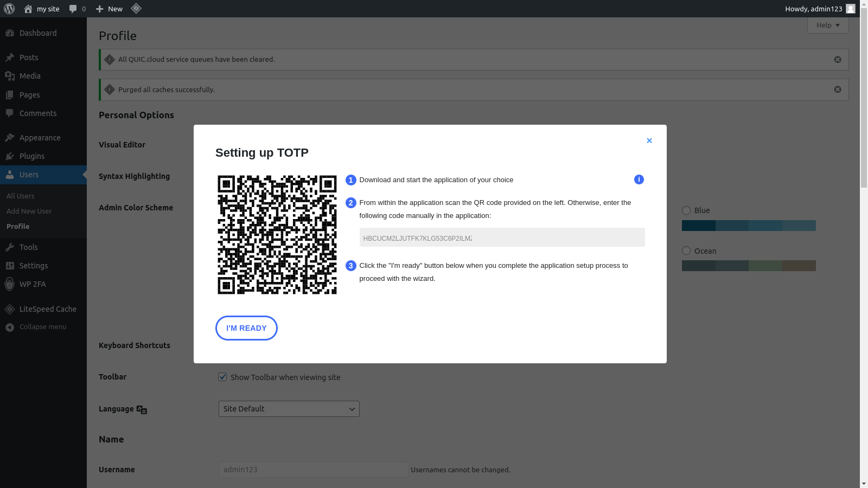
Task: Click the comments bubble in the top bar
Action: [x=73, y=9]
